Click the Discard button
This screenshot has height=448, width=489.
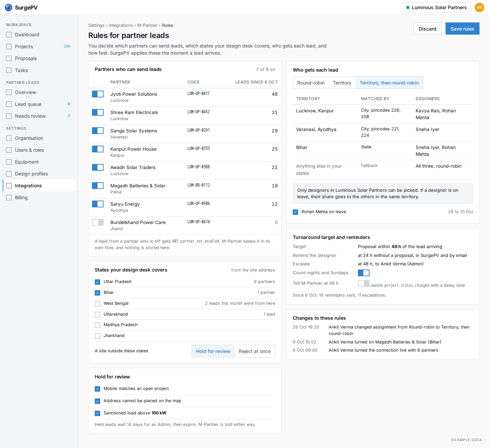pos(427,29)
